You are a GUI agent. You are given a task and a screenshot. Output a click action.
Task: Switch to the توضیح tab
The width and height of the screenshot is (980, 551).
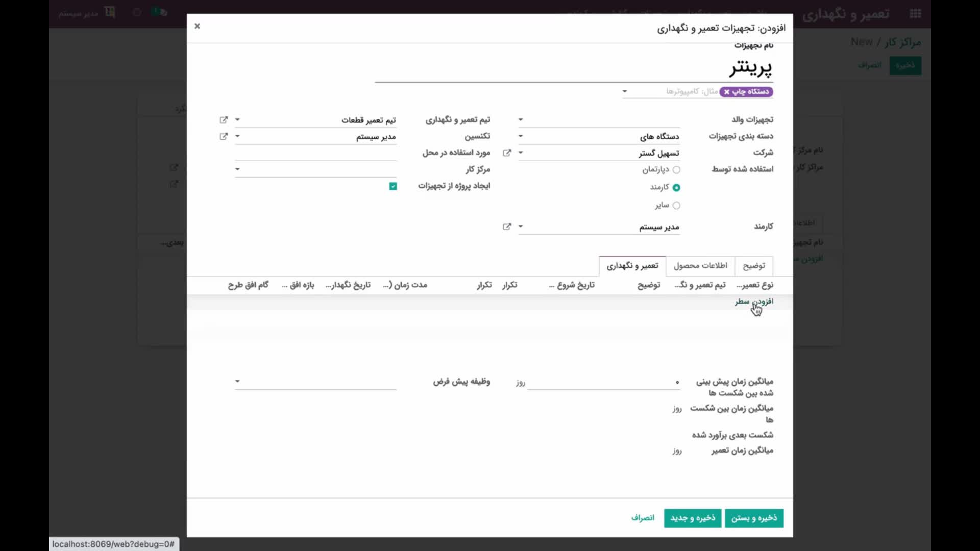tap(754, 266)
